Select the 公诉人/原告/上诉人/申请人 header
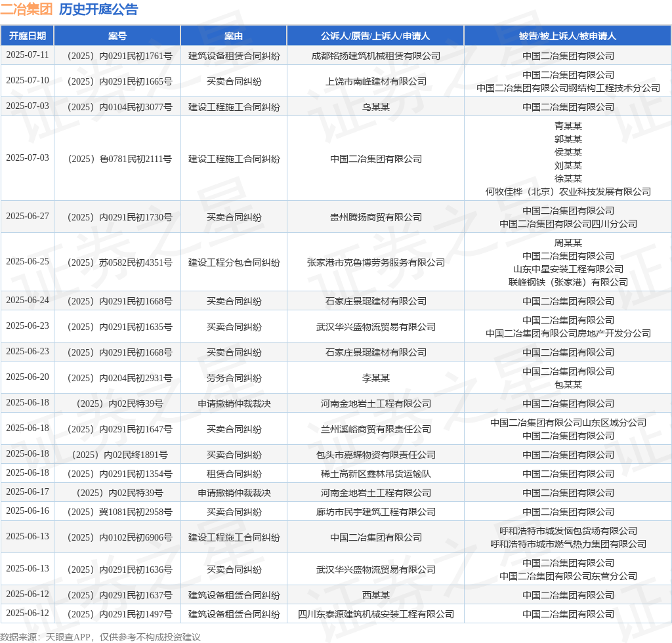 click(375, 36)
